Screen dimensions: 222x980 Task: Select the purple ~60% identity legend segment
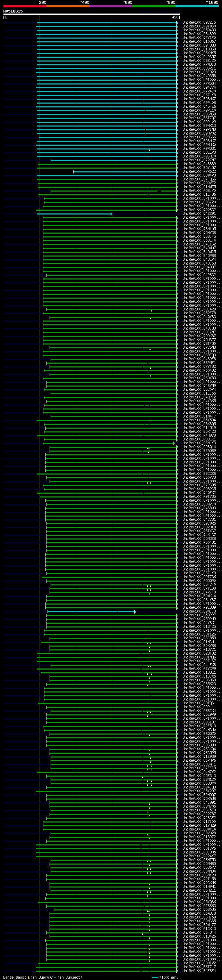point(111,7)
